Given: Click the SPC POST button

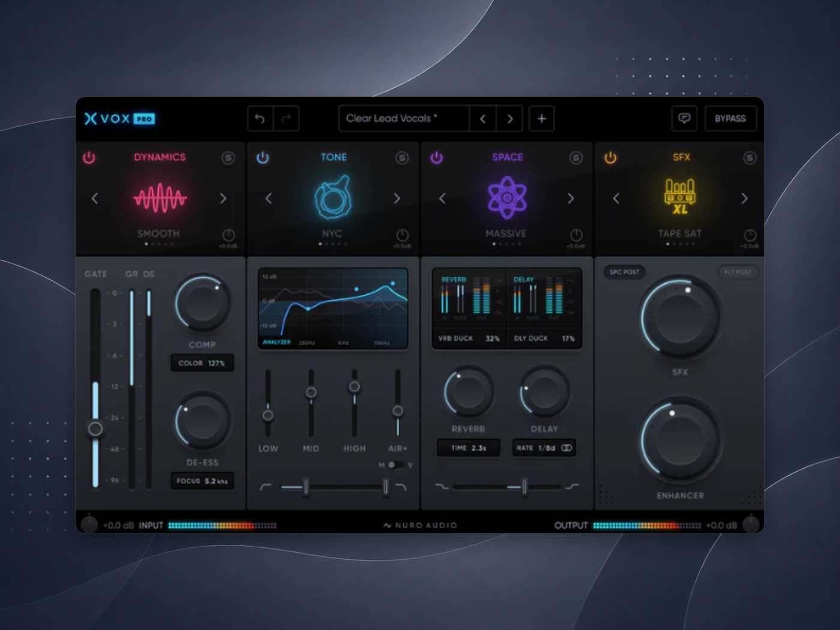Looking at the screenshot, I should pyautogui.click(x=625, y=272).
